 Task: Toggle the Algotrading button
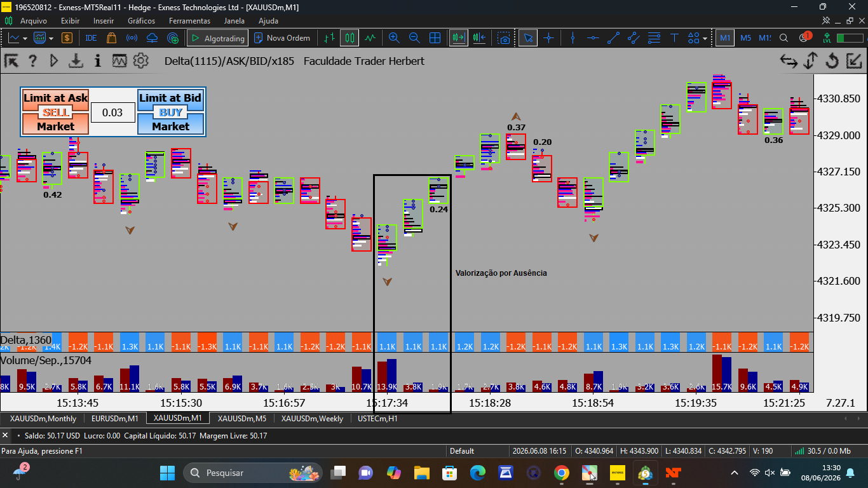coord(217,38)
